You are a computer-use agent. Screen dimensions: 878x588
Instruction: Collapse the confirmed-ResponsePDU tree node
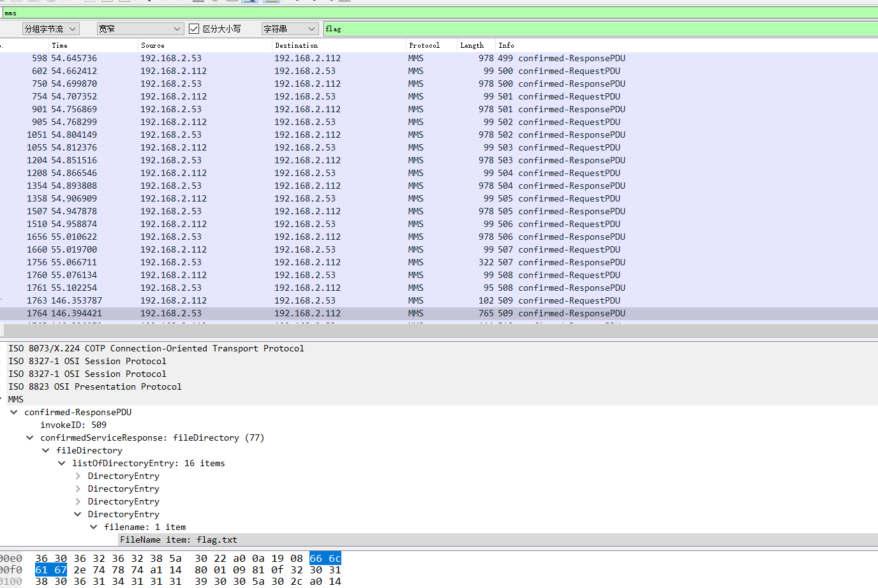pyautogui.click(x=13, y=412)
